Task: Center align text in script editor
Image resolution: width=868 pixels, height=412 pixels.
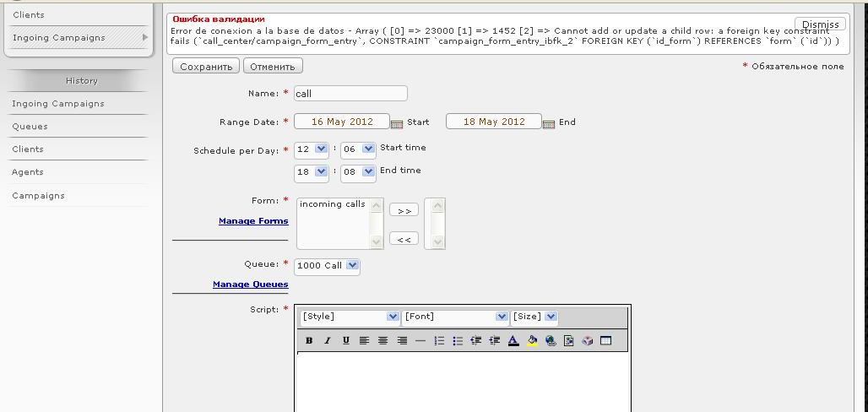Action: pos(382,340)
